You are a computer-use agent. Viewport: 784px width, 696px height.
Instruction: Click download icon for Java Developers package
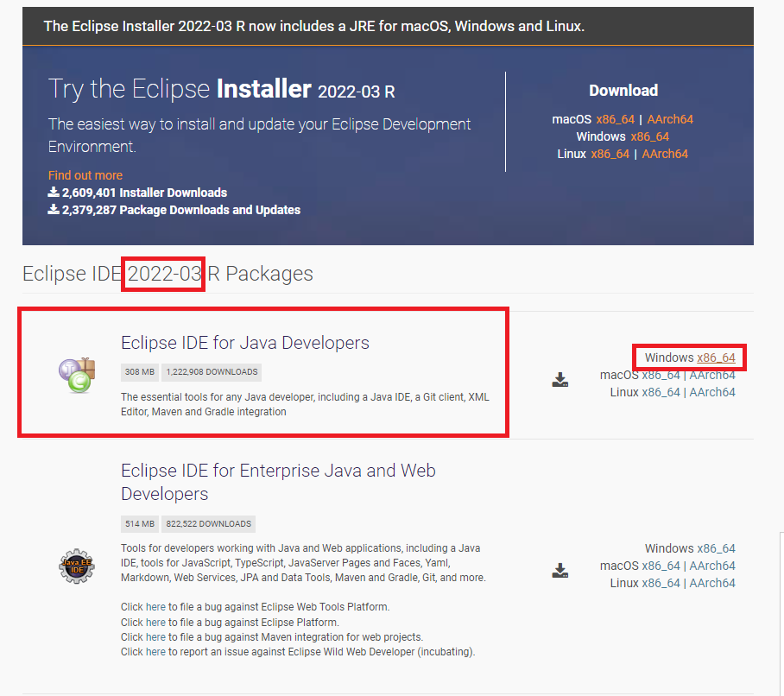(x=560, y=380)
